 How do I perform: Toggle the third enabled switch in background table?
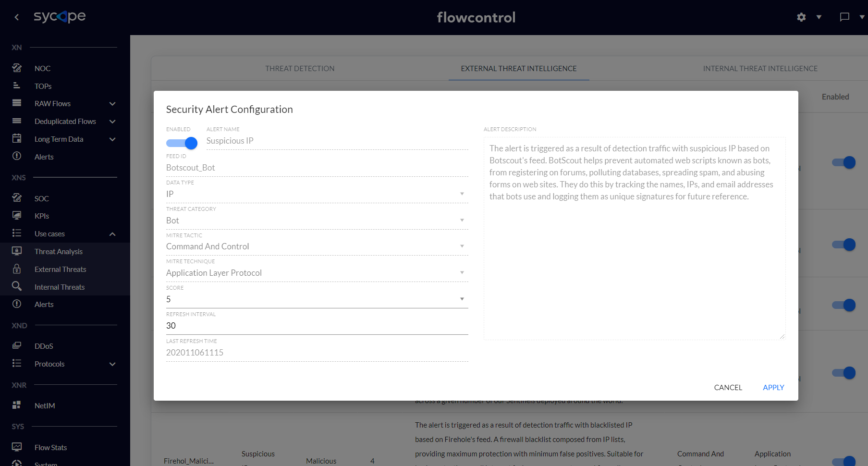pos(844,305)
